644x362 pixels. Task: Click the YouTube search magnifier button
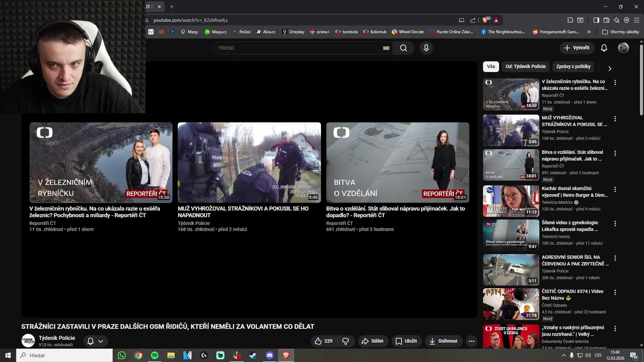pyautogui.click(x=404, y=48)
